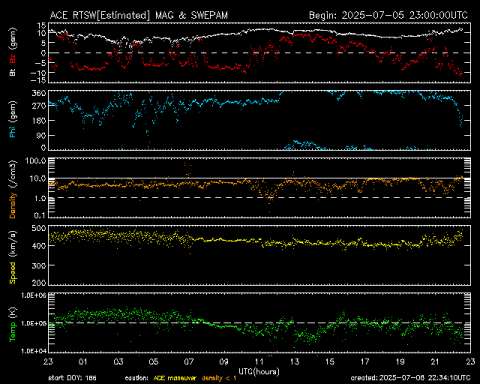Click the 07 hour tick on time axis
The width and height of the screenshot is (480, 384).
(189, 362)
